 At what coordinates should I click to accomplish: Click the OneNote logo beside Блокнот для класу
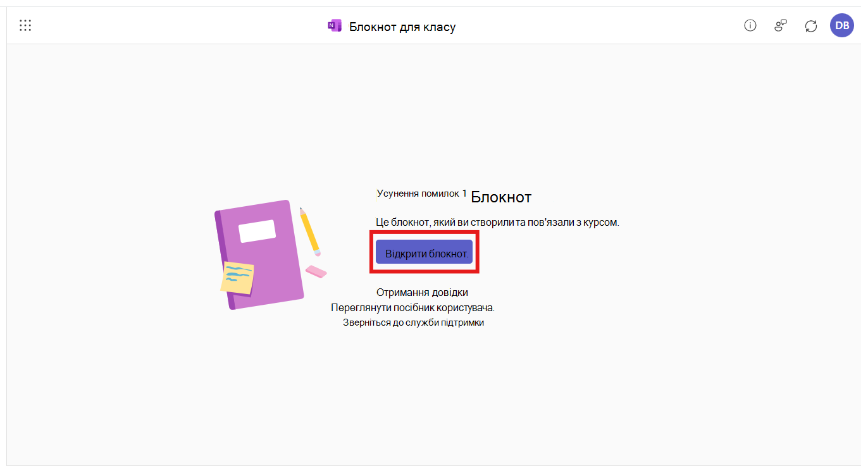(335, 26)
